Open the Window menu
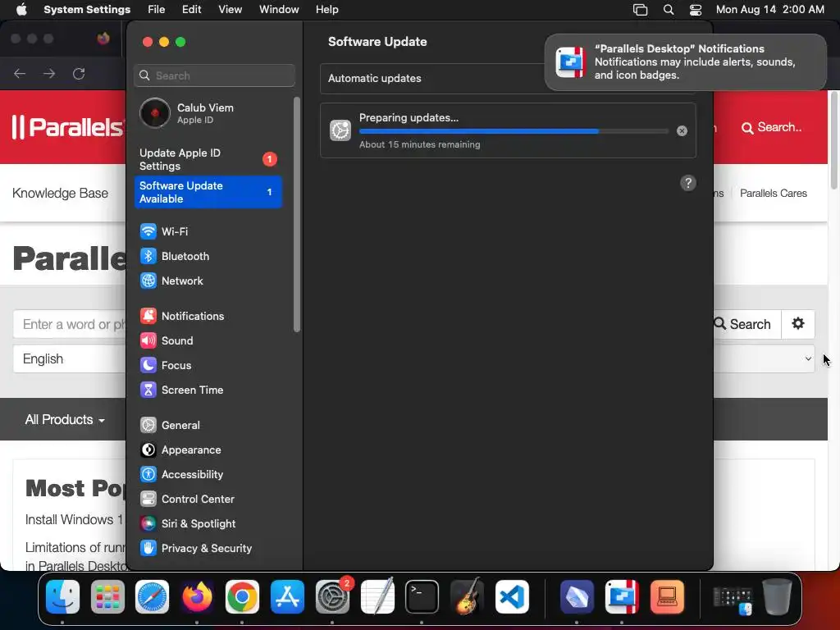 click(x=279, y=10)
